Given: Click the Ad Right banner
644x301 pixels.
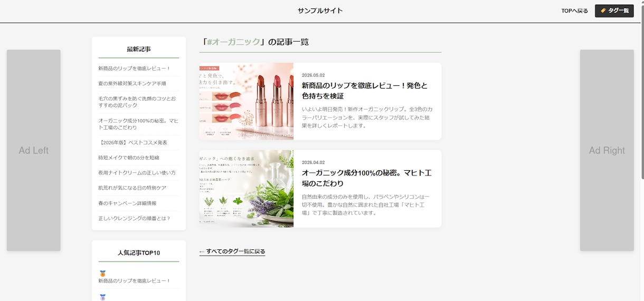Looking at the screenshot, I should click(x=607, y=150).
